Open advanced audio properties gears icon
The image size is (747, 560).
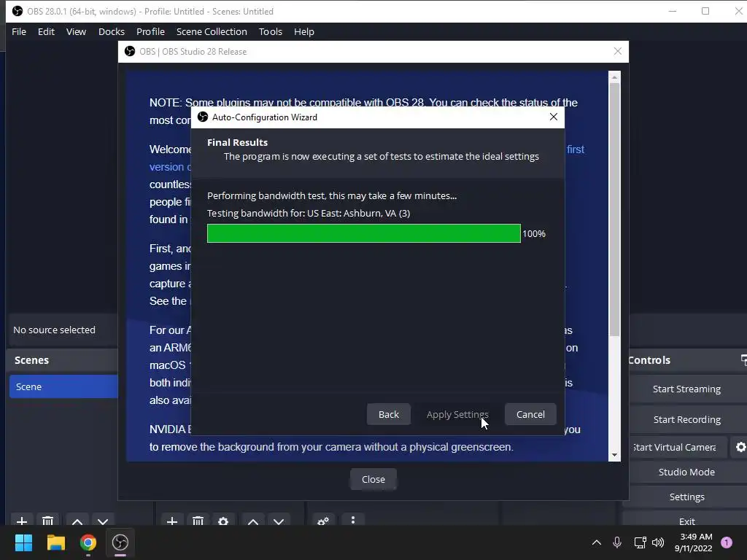click(323, 521)
